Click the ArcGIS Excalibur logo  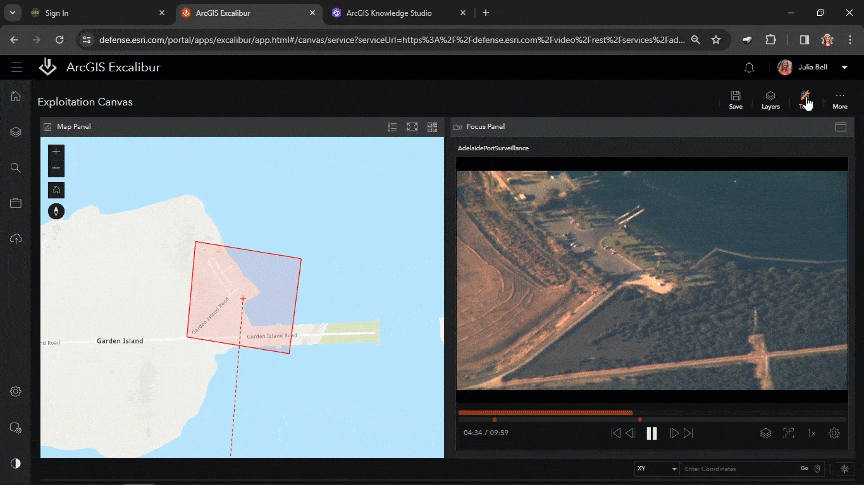point(48,67)
